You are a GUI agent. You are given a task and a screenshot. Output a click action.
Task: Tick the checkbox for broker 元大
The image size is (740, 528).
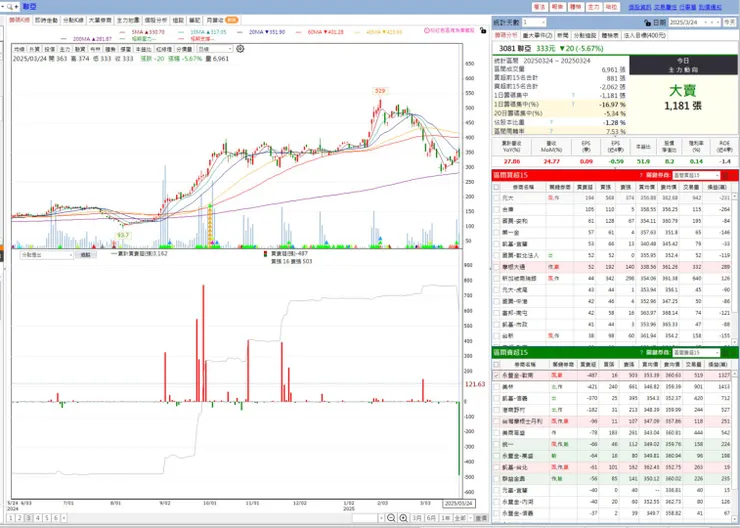(496, 198)
